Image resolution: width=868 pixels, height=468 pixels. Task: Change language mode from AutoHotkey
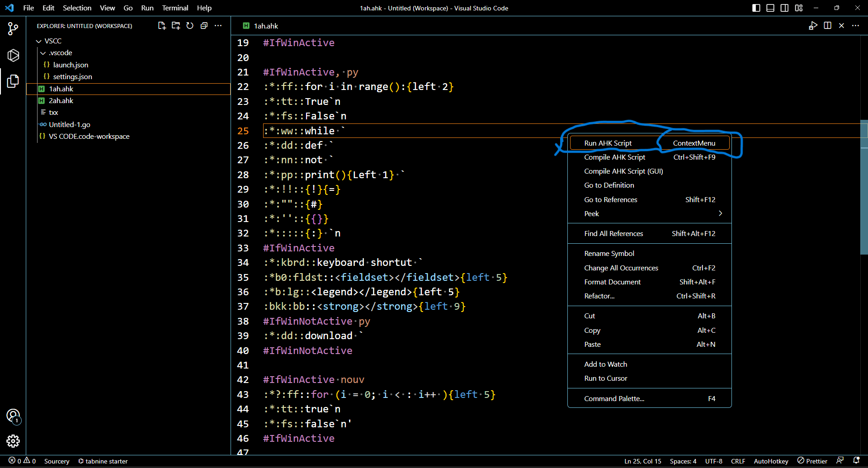click(x=771, y=461)
